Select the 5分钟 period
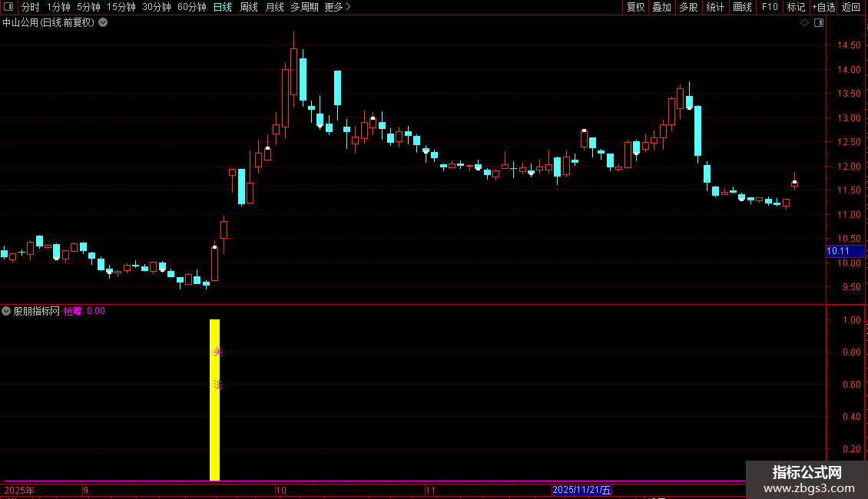 pos(88,7)
